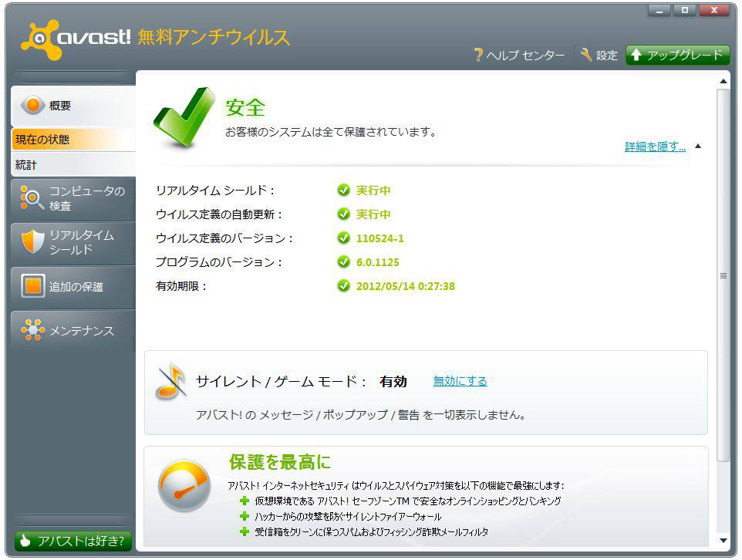Click the 保護を最高に gauge icon
The height and width of the screenshot is (560, 742).
(184, 486)
